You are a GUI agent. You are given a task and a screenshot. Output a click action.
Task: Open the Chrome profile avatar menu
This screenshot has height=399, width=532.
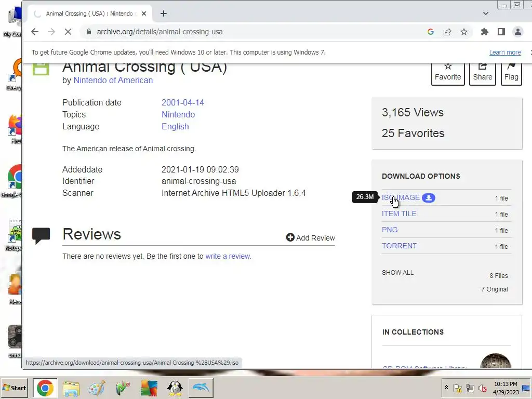pyautogui.click(x=518, y=32)
